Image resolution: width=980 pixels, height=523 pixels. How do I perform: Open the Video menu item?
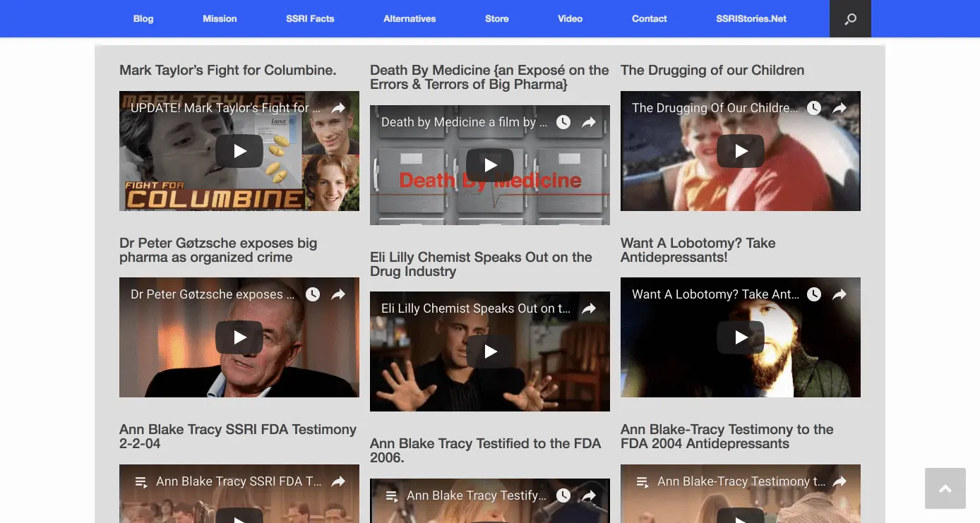pyautogui.click(x=570, y=18)
